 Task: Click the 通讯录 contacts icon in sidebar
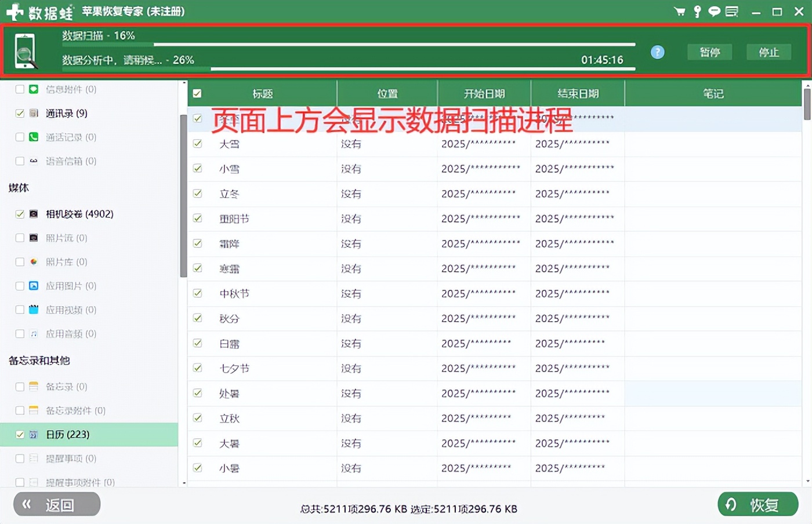[34, 113]
